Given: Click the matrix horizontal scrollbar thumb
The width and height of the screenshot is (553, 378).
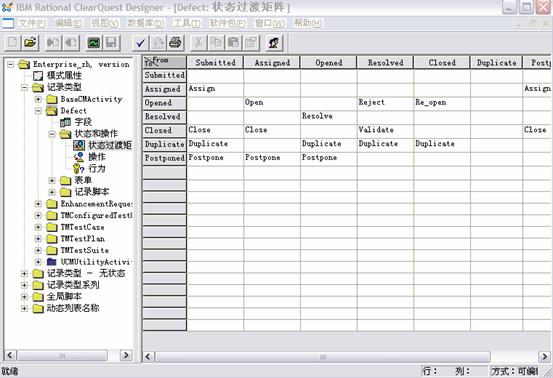Looking at the screenshot, I should (x=322, y=356).
